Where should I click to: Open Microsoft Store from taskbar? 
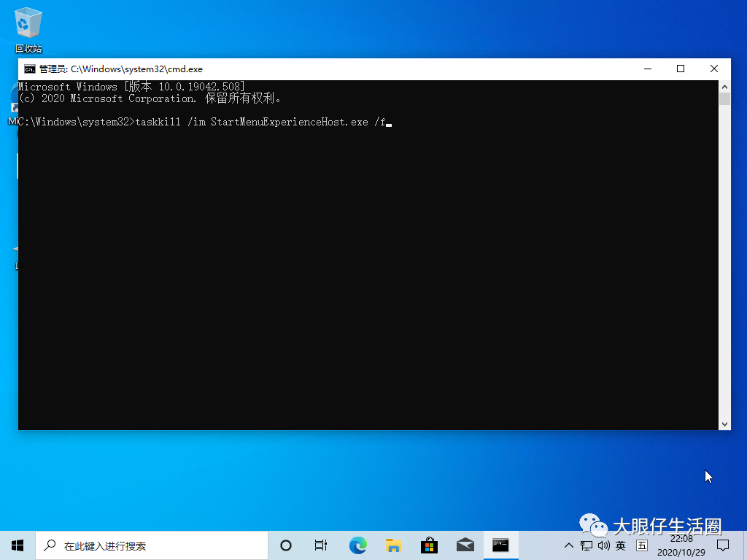coord(429,545)
